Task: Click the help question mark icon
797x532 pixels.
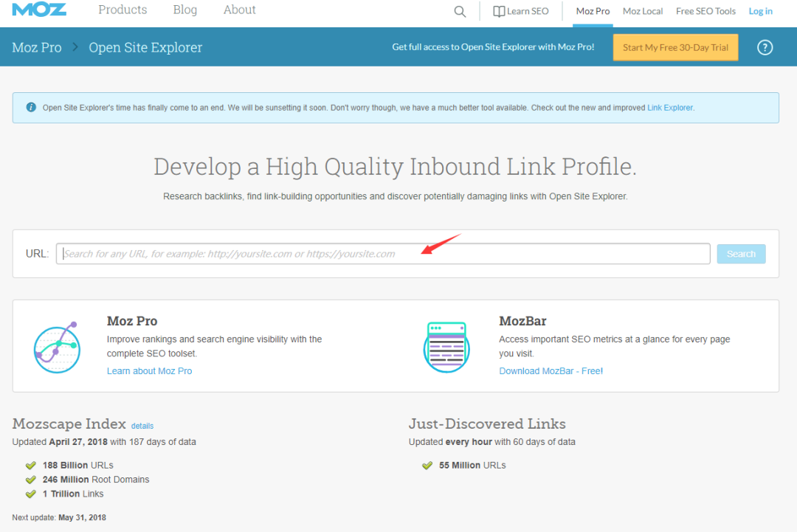Action: click(x=765, y=47)
